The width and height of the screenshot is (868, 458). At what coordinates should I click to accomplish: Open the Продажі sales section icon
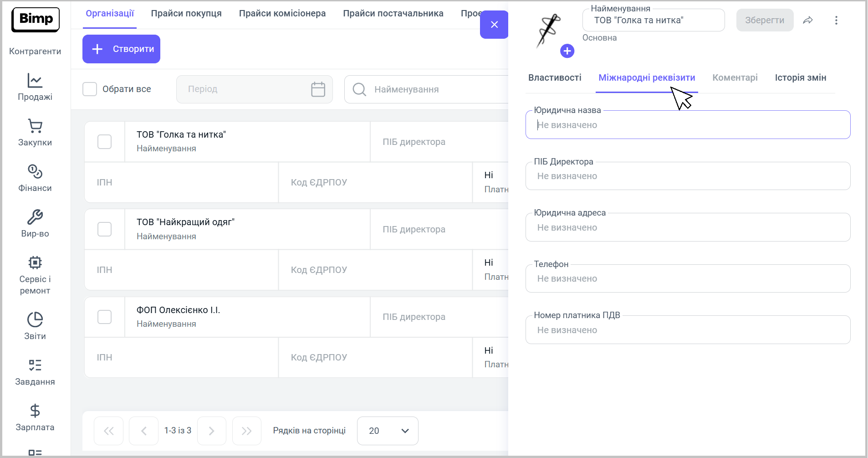click(35, 81)
